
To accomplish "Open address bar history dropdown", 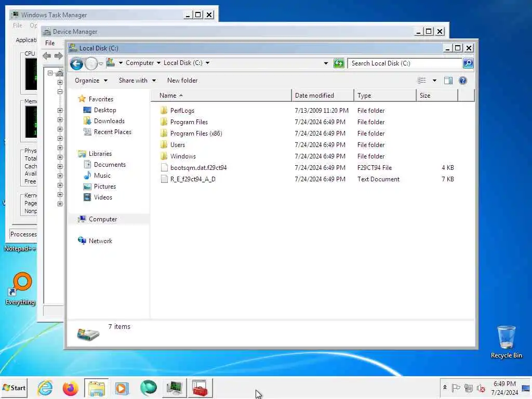I will coord(326,63).
